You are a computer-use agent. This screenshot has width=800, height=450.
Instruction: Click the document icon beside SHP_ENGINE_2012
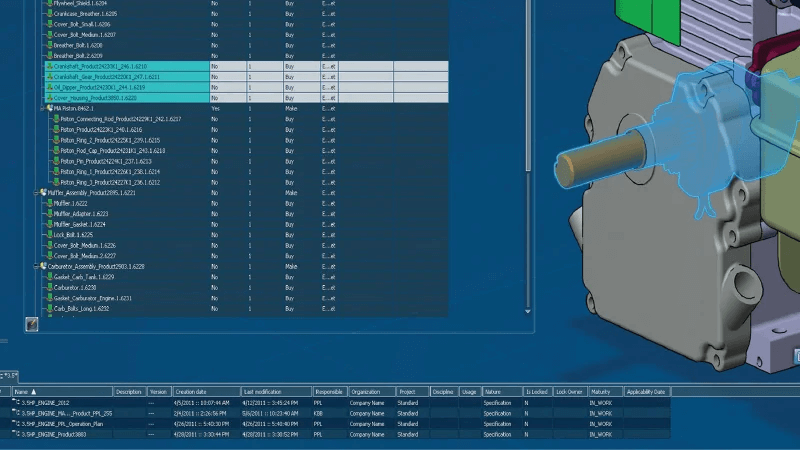pos(16,402)
